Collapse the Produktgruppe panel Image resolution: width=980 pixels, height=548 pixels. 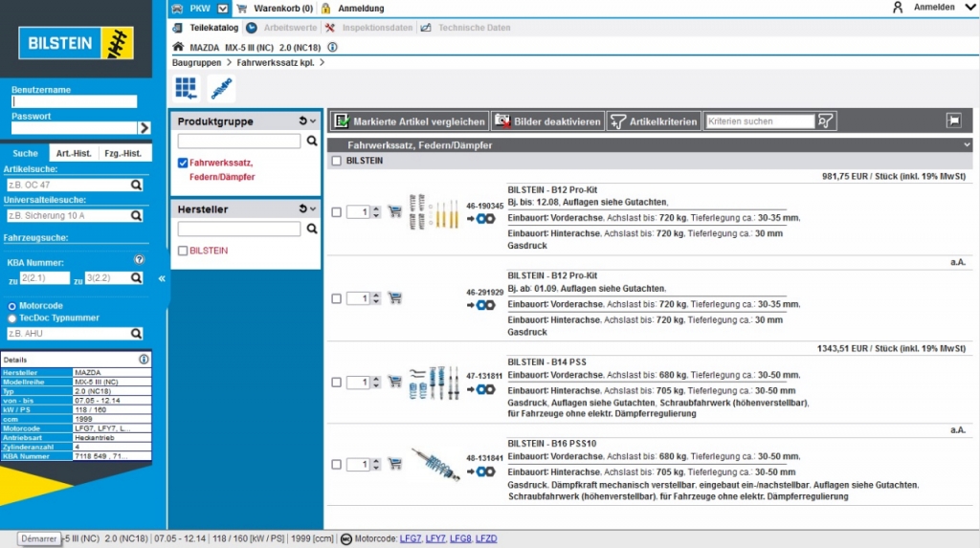click(313, 121)
